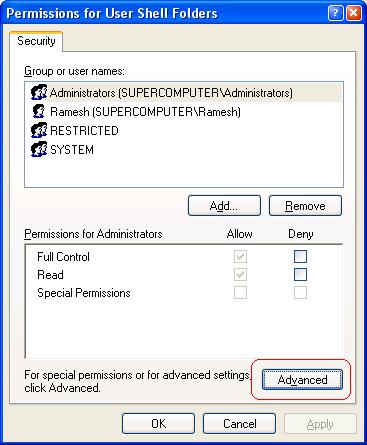Viewport: 367px width, 445px height.
Task: Toggle the Allow checkbox for Full Control
Action: coord(240,257)
